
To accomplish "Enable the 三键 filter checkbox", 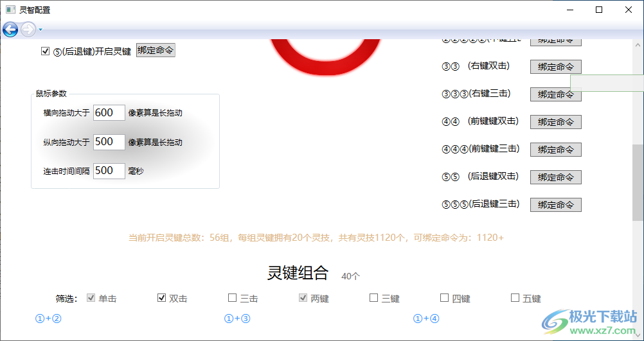I will [x=373, y=298].
